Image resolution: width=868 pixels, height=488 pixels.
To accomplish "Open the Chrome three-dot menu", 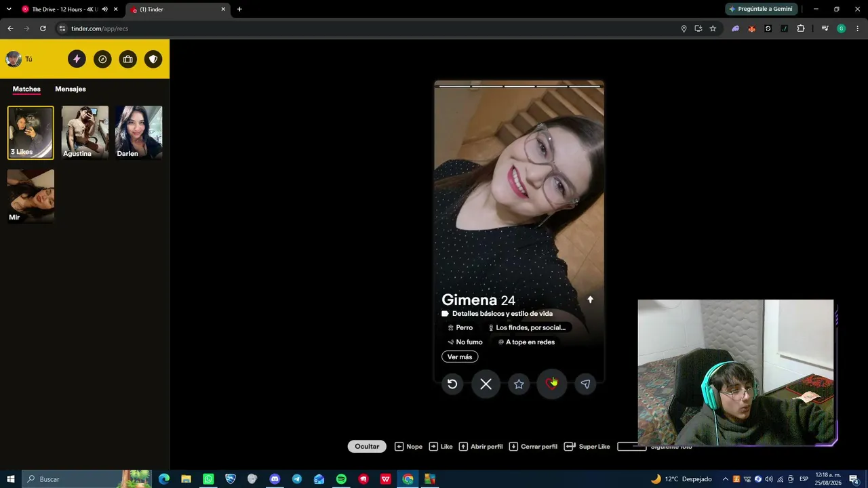I will coord(858,28).
